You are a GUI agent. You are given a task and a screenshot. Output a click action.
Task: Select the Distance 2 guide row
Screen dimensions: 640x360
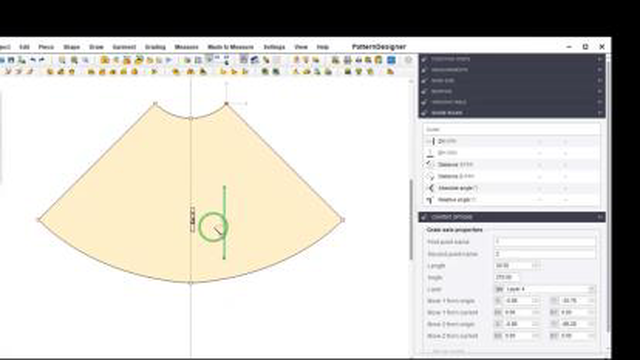pyautogui.click(x=511, y=176)
